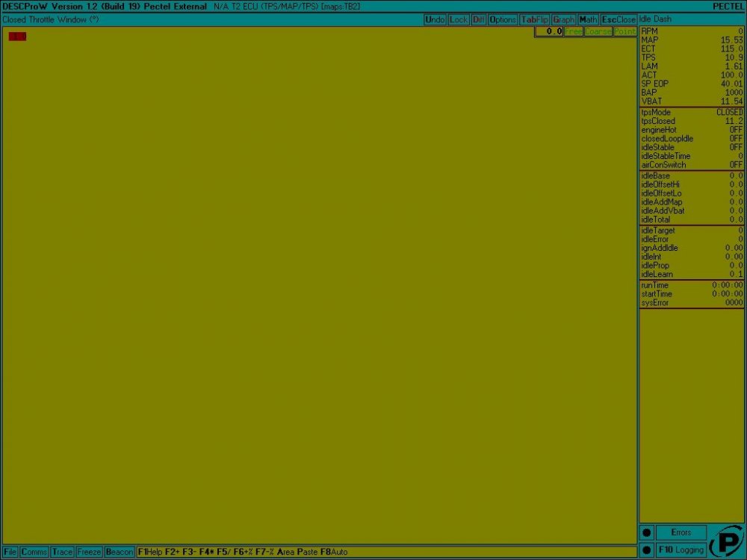The image size is (747, 560).
Task: Open the Comms connection panel
Action: [34, 552]
